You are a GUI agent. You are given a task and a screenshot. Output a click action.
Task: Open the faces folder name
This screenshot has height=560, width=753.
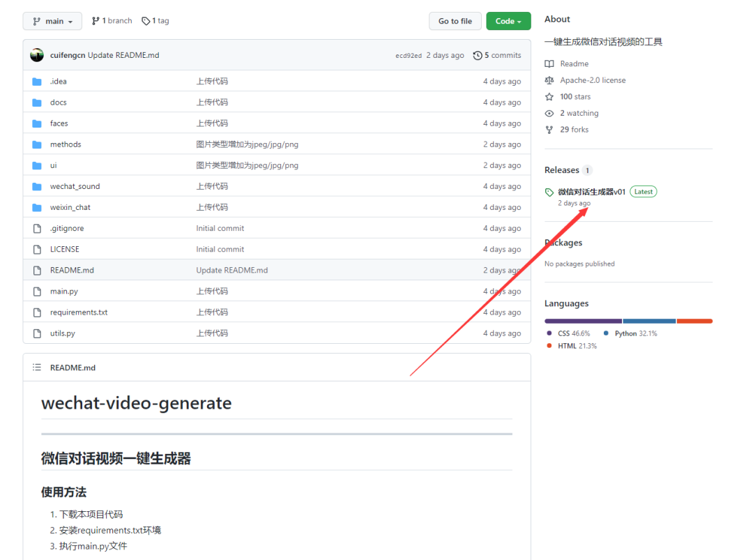click(x=59, y=123)
